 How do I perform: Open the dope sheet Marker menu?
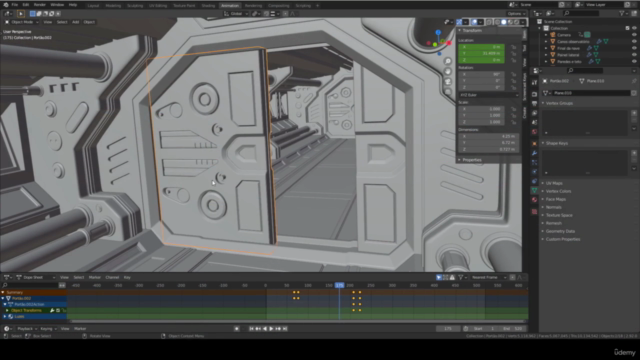[95, 278]
